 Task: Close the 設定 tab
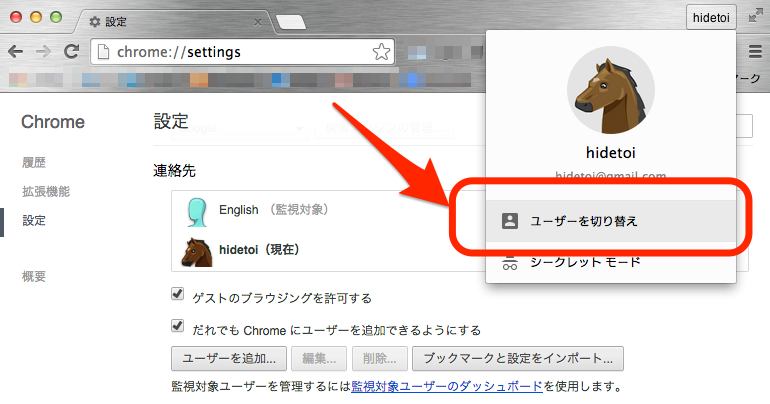click(258, 22)
